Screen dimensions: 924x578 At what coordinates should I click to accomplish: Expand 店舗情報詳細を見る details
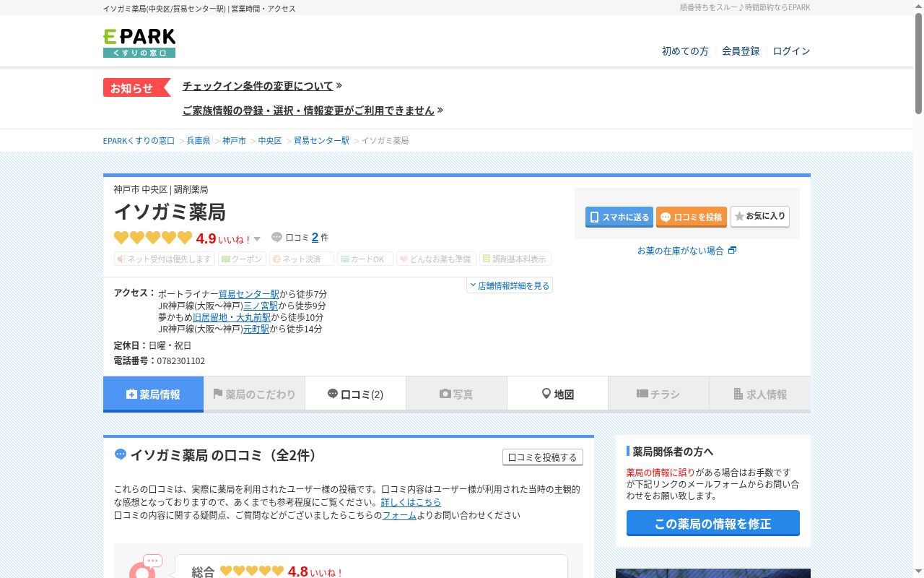coord(510,285)
